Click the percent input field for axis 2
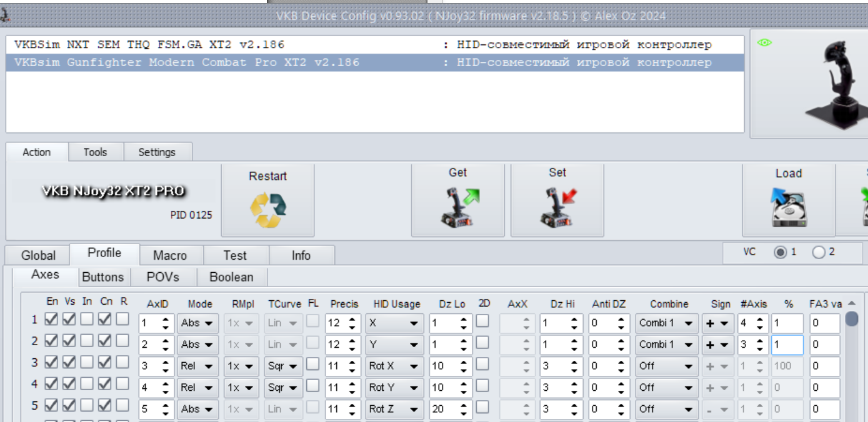This screenshot has height=422, width=868. pyautogui.click(x=787, y=345)
